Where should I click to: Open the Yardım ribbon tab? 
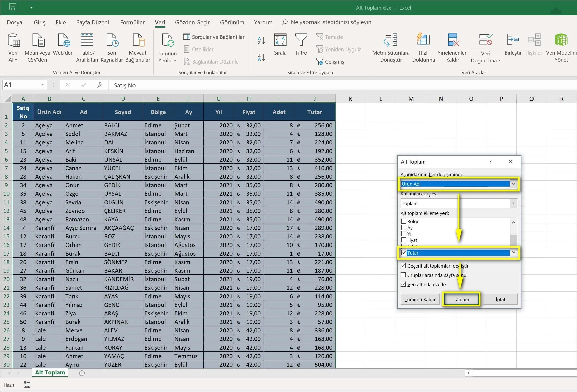click(263, 22)
